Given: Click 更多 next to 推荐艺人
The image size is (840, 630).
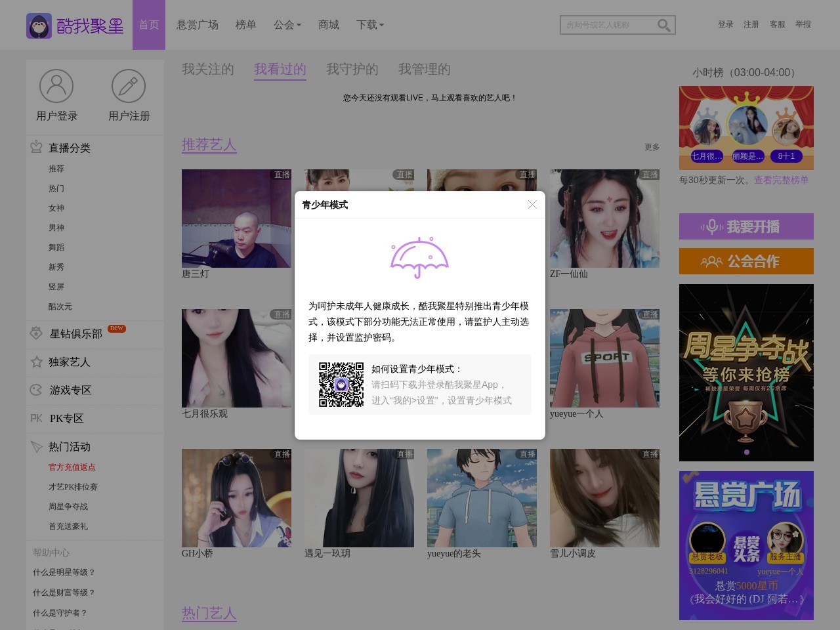Looking at the screenshot, I should pyautogui.click(x=652, y=147).
